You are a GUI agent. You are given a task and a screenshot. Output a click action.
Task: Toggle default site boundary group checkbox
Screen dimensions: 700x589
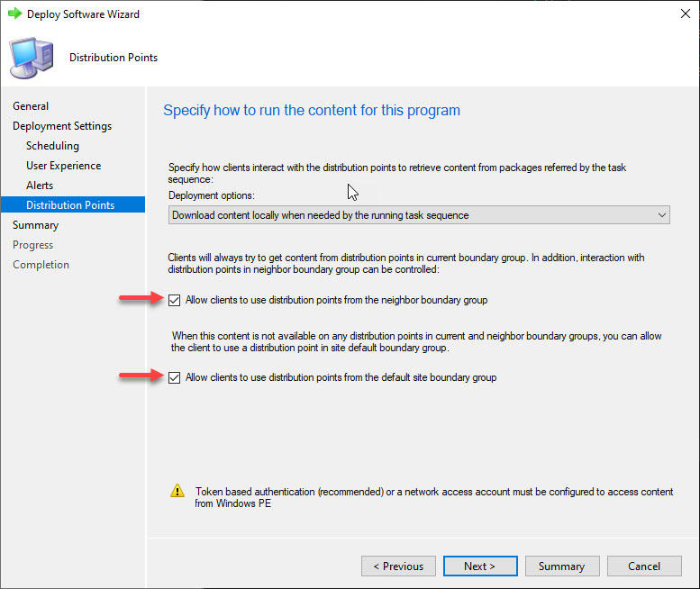tap(174, 378)
